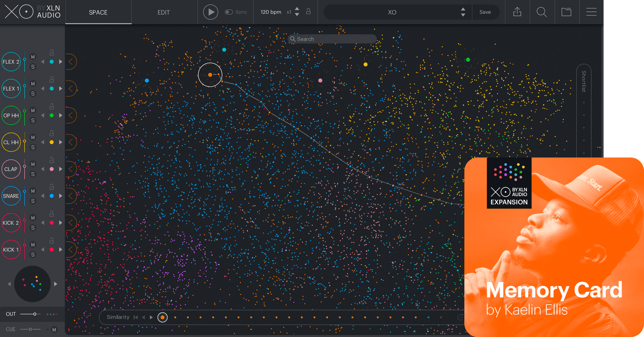Viewport: 644px width, 337px height.
Task: Previous sample arrow for KICK 2
Action: click(43, 223)
